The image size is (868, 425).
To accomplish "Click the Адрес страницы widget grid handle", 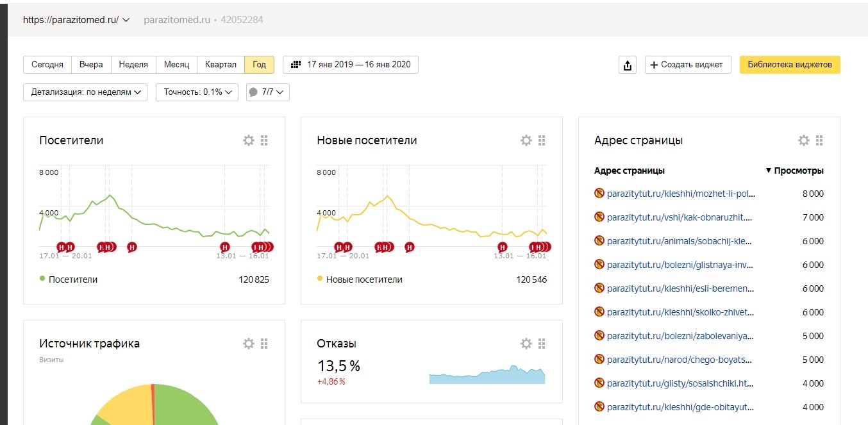I will 819,140.
